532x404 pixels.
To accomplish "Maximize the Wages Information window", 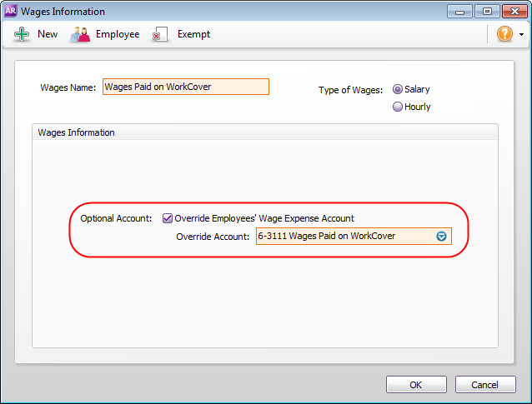I will pyautogui.click(x=485, y=12).
